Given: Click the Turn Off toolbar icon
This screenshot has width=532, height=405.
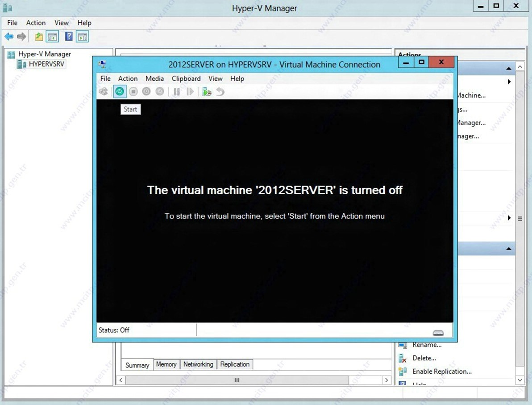Looking at the screenshot, I should (133, 92).
